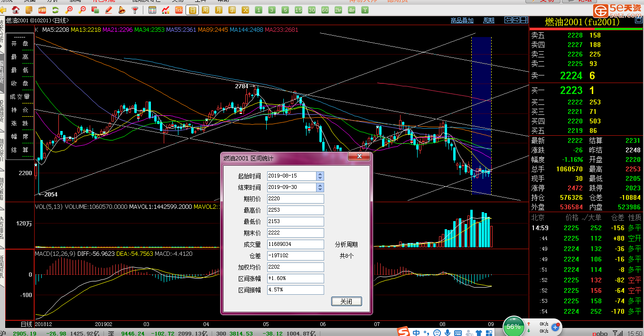Click the alert bell toolbar icon
This screenshot has width=644, height=336.
[x=122, y=10]
